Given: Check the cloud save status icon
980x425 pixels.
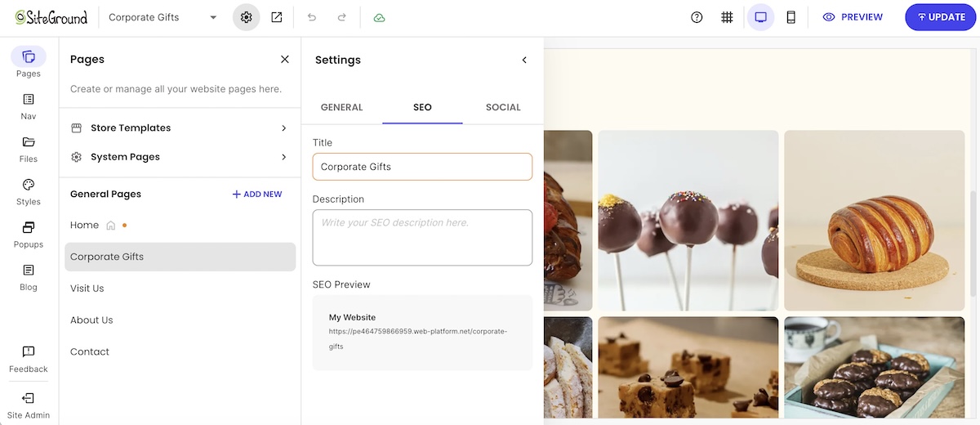Looking at the screenshot, I should [379, 17].
